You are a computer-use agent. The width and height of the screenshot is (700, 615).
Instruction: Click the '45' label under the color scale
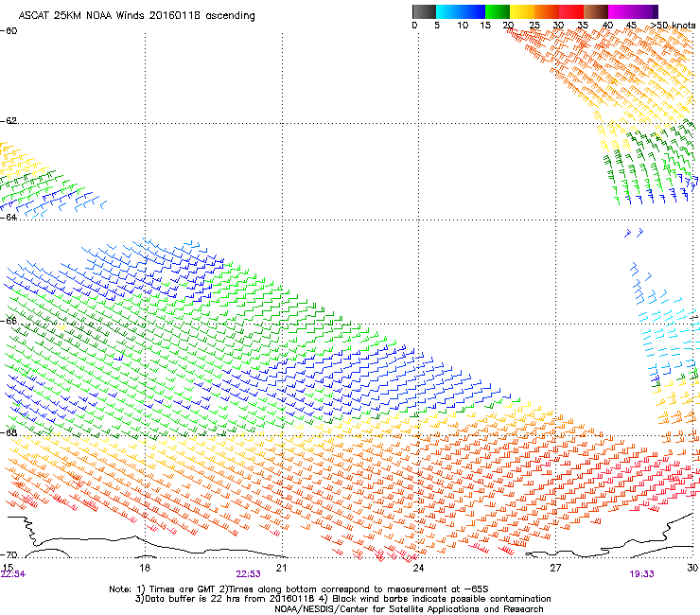[631, 26]
